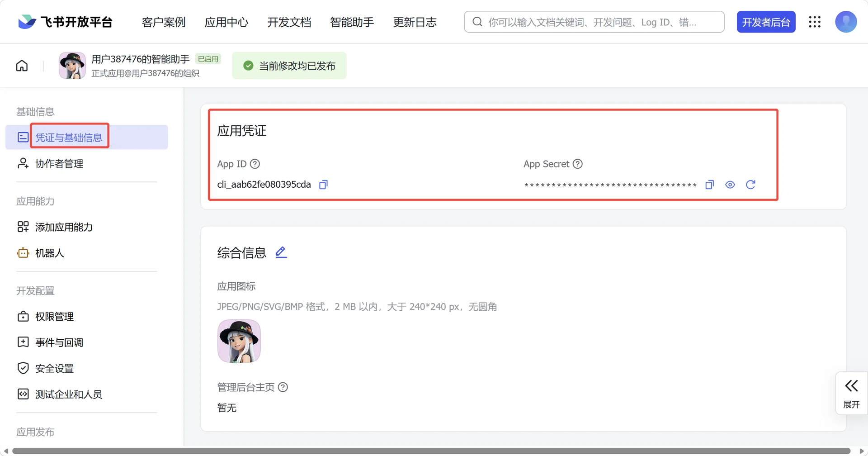Open the 智能助手 menu

[x=352, y=22]
